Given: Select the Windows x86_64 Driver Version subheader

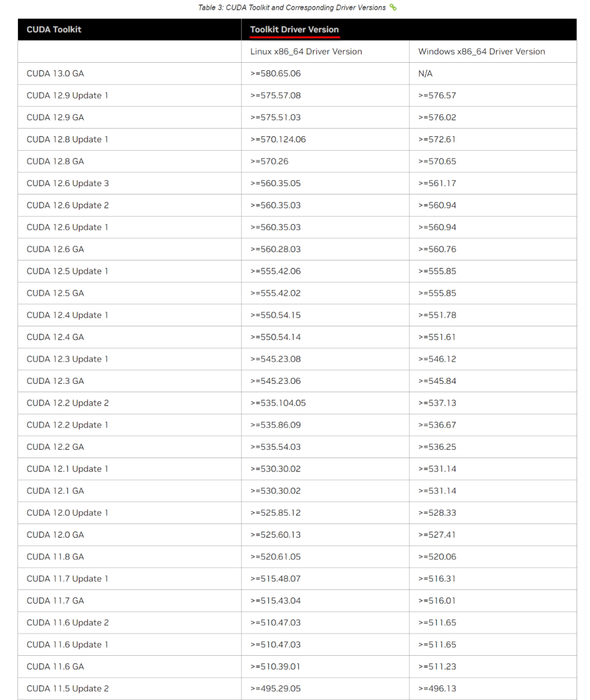Looking at the screenshot, I should coord(481,51).
